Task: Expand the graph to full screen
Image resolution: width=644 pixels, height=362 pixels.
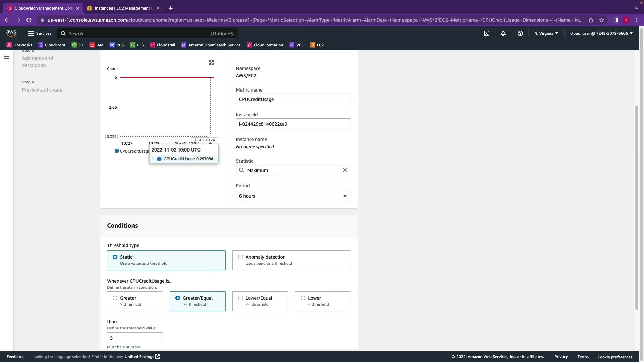Action: tap(212, 63)
